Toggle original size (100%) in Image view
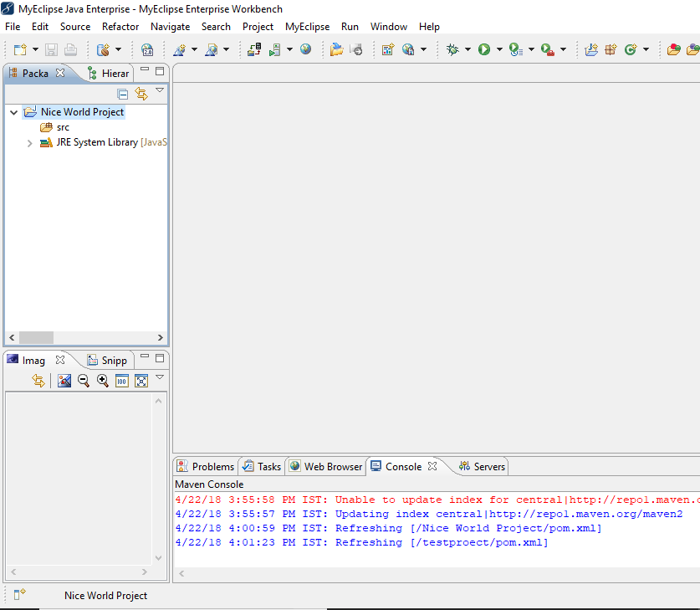Image resolution: width=700 pixels, height=610 pixels. pos(121,382)
